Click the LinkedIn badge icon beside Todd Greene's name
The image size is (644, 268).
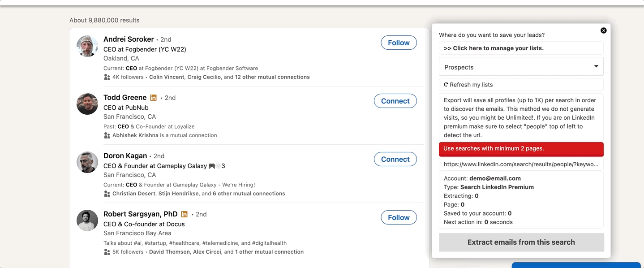(154, 97)
